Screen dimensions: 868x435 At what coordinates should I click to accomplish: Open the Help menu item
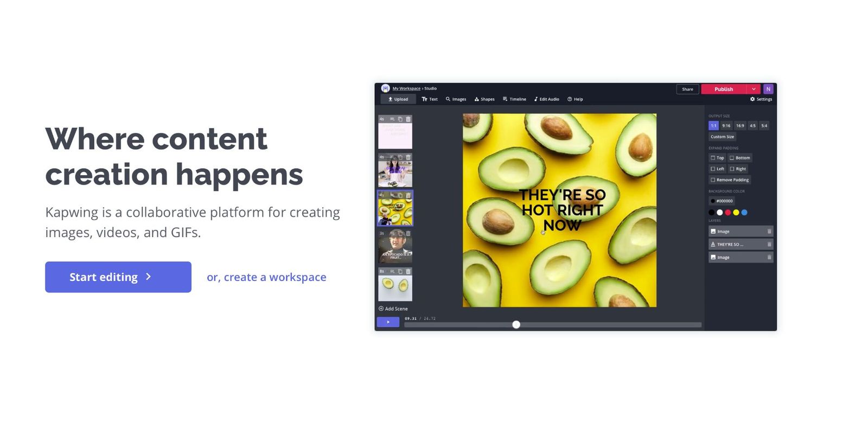pos(575,99)
